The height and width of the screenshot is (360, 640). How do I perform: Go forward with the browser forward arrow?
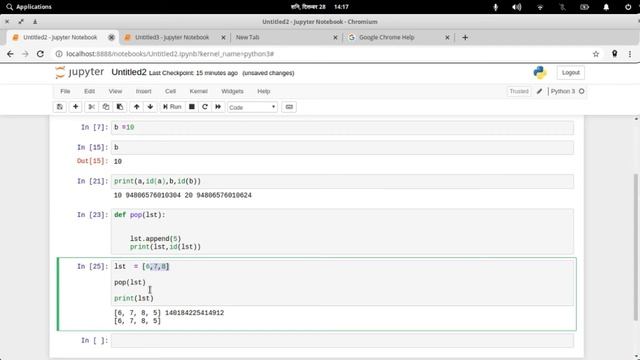(25, 54)
